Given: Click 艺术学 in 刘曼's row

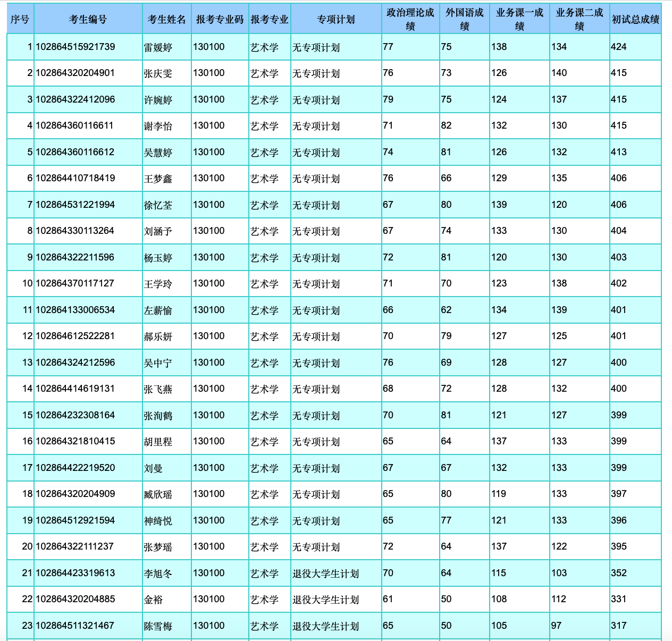Looking at the screenshot, I should tap(264, 468).
